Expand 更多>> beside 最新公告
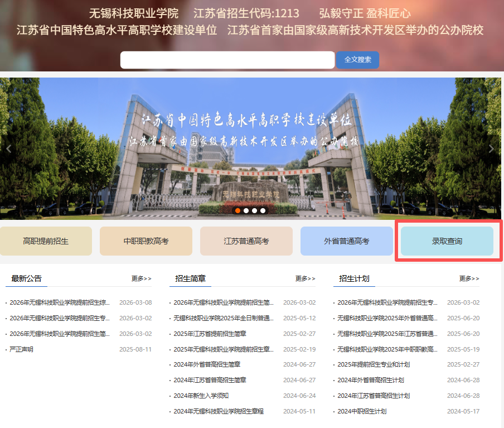This screenshot has width=504, height=428. [141, 278]
